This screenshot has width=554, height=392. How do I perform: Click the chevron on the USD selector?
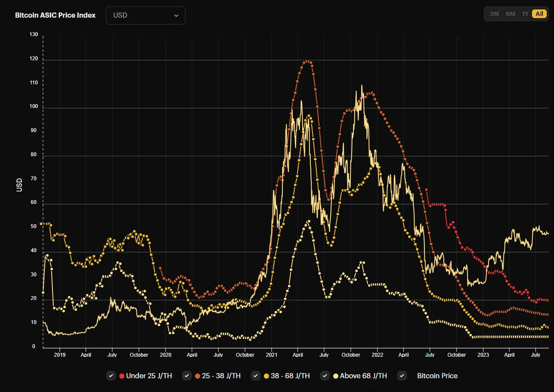tap(176, 15)
